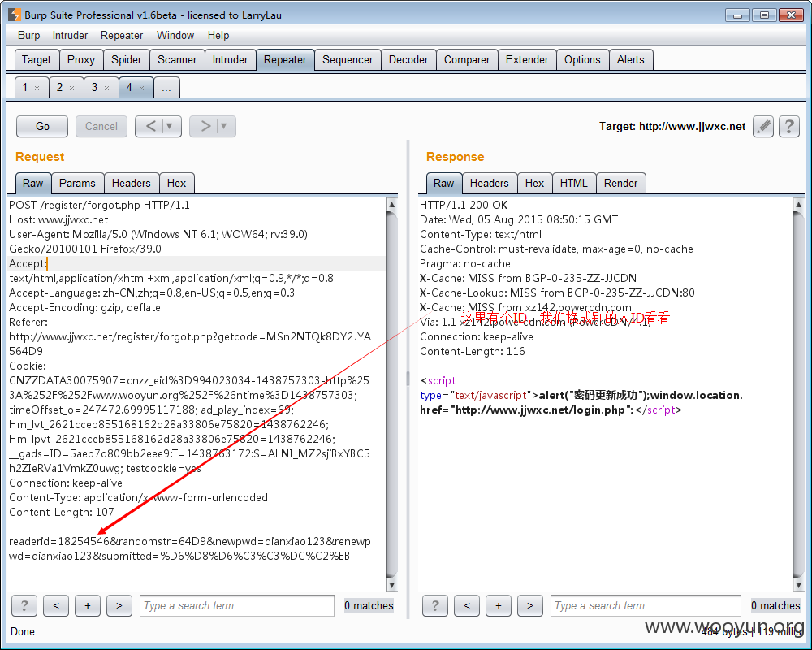Show response Hex view
812x650 pixels.
click(x=534, y=183)
